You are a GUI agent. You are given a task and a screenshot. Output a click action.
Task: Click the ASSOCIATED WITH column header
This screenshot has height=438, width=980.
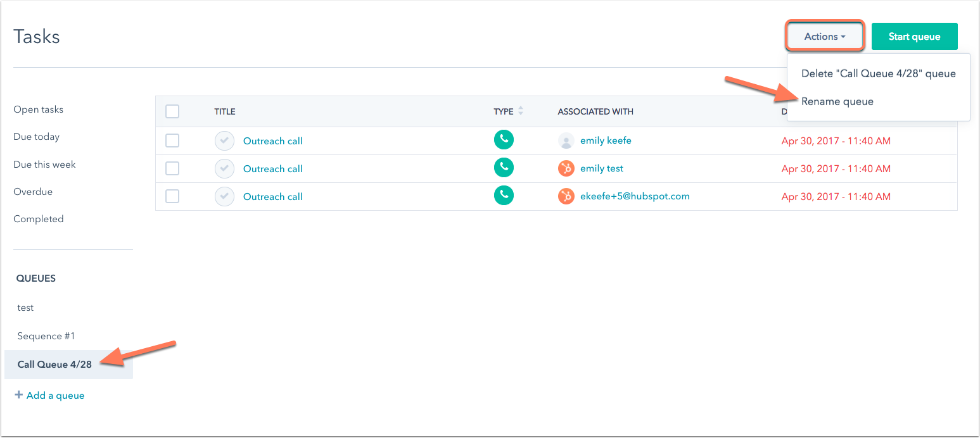[x=595, y=111]
